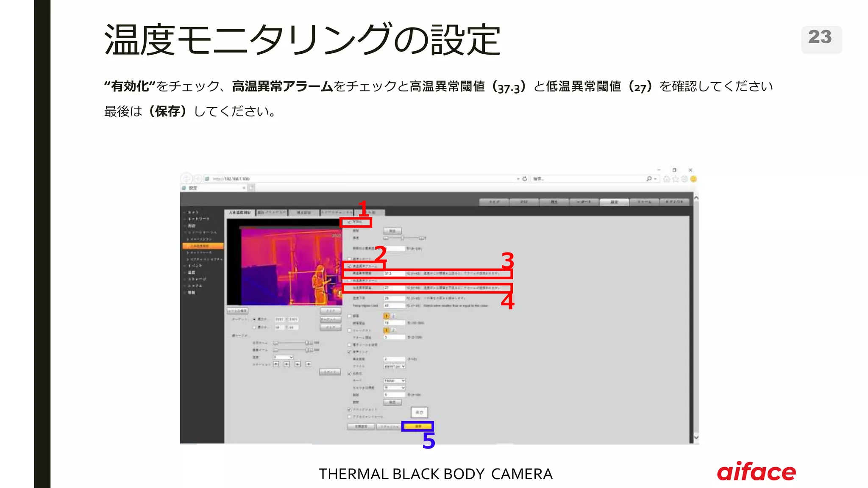The width and height of the screenshot is (868, 488).
Task: Adjust the sensitivity slider under enable
Action: coord(404,238)
